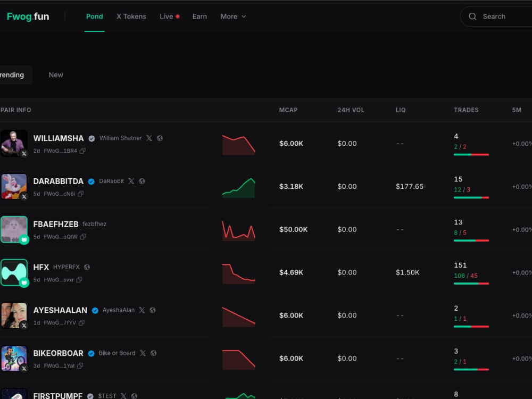Copy HFX address FWoG...svxr
Screen dimensions: 532x399
(79, 280)
